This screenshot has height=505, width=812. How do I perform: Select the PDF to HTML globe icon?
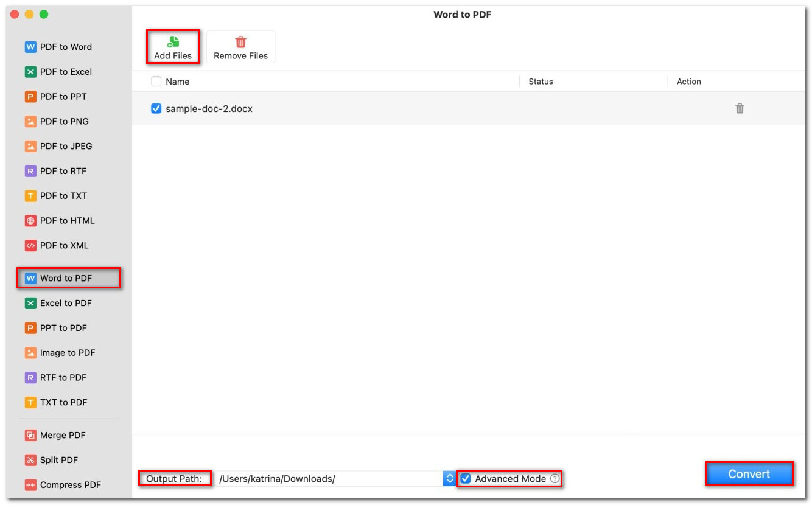click(30, 221)
